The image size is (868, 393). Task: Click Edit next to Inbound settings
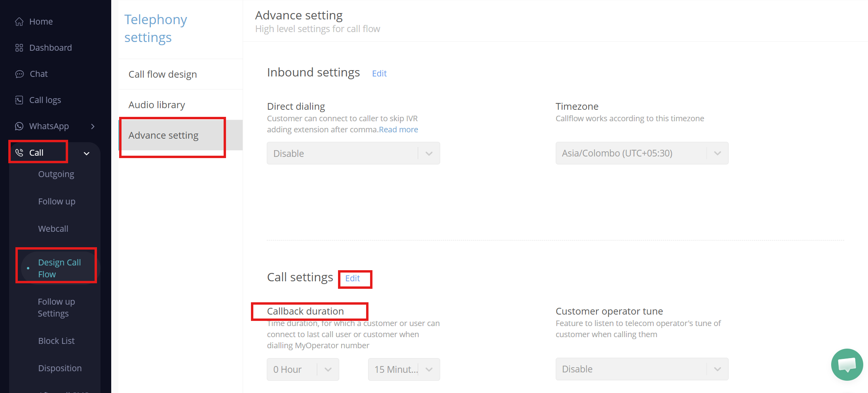pos(379,74)
